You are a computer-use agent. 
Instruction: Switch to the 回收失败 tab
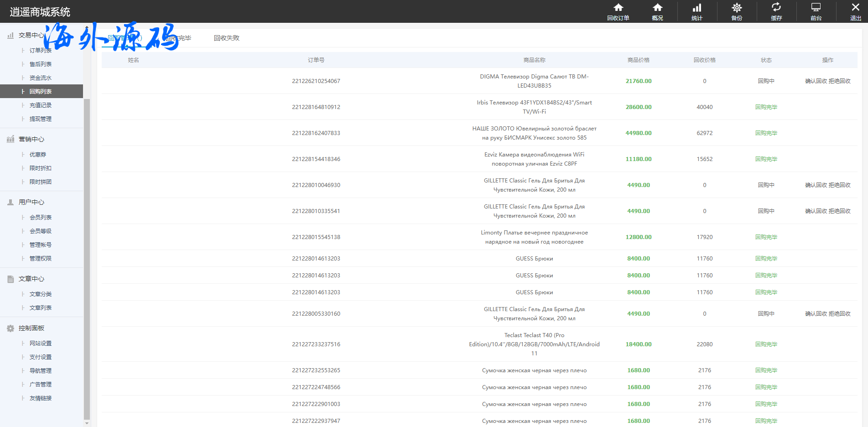point(226,38)
